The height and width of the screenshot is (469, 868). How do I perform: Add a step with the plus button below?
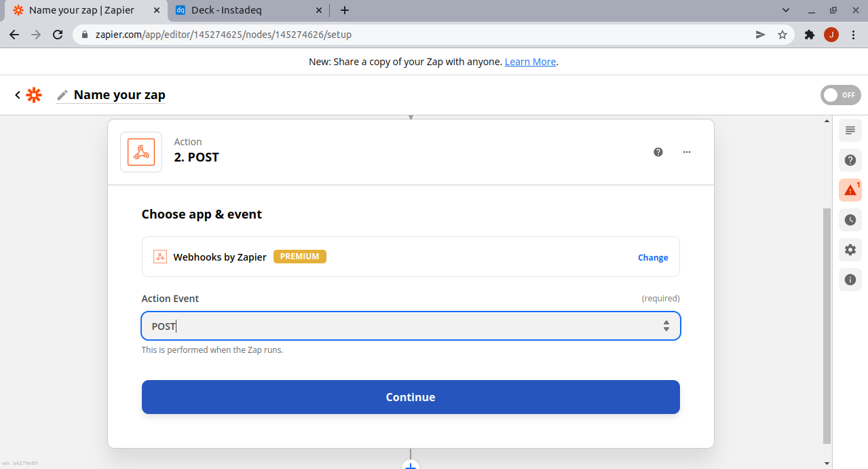[410, 465]
